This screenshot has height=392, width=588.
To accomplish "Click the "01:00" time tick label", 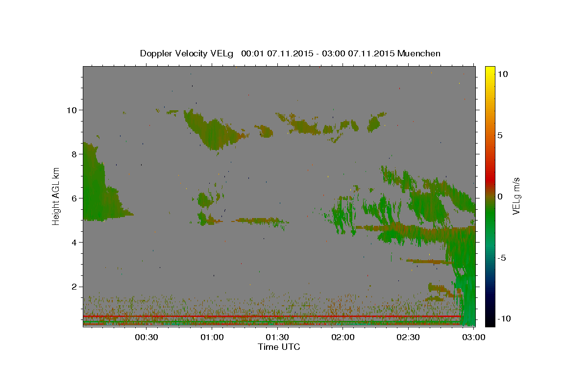I will 212,337.
